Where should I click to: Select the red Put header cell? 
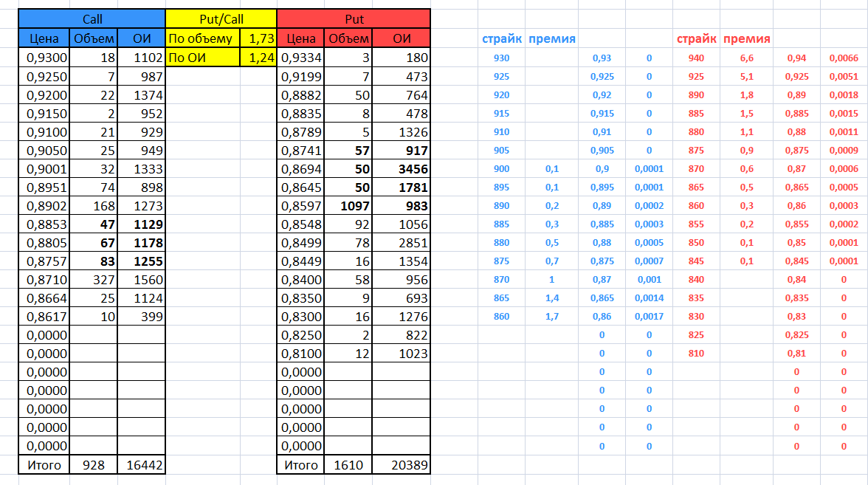point(354,19)
